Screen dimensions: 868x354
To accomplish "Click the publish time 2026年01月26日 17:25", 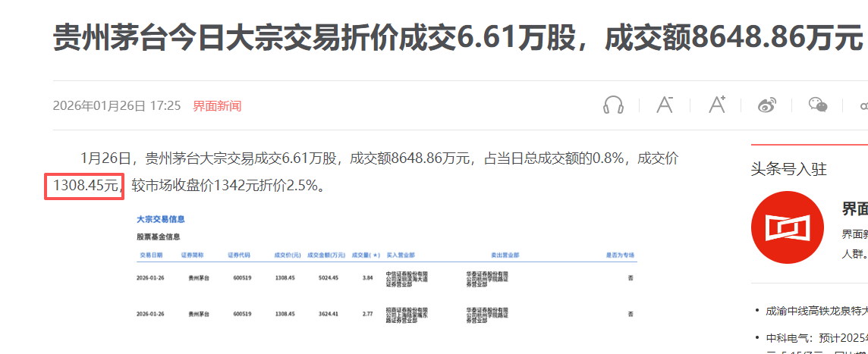I will click(117, 105).
